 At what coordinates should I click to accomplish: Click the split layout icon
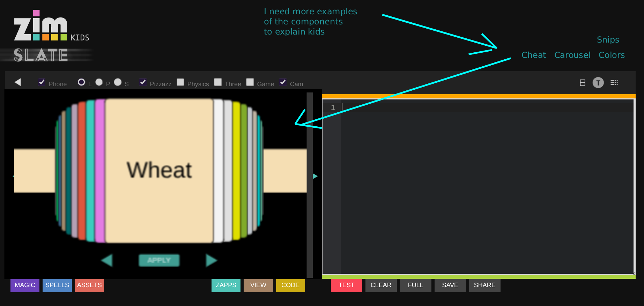(x=582, y=83)
